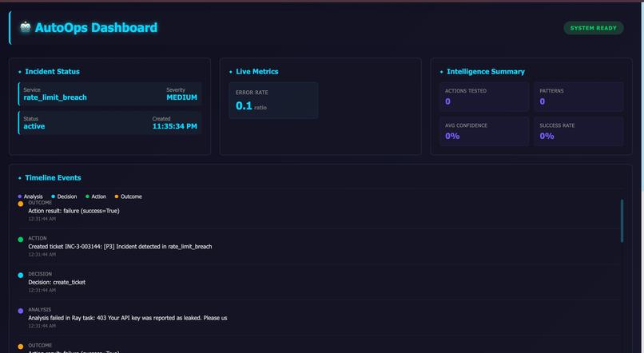Image resolution: width=644 pixels, height=353 pixels.
Task: Click the Success Rate 0% value
Action: pos(547,136)
